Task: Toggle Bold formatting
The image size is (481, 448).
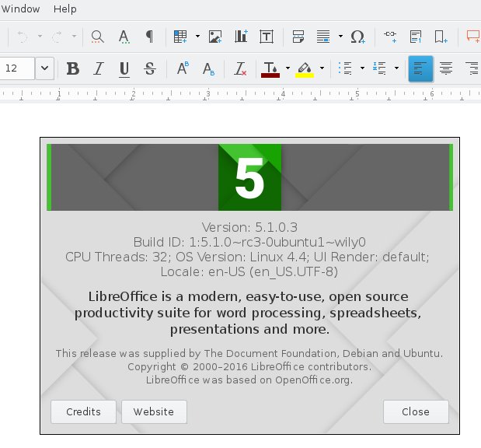Action: coord(73,68)
